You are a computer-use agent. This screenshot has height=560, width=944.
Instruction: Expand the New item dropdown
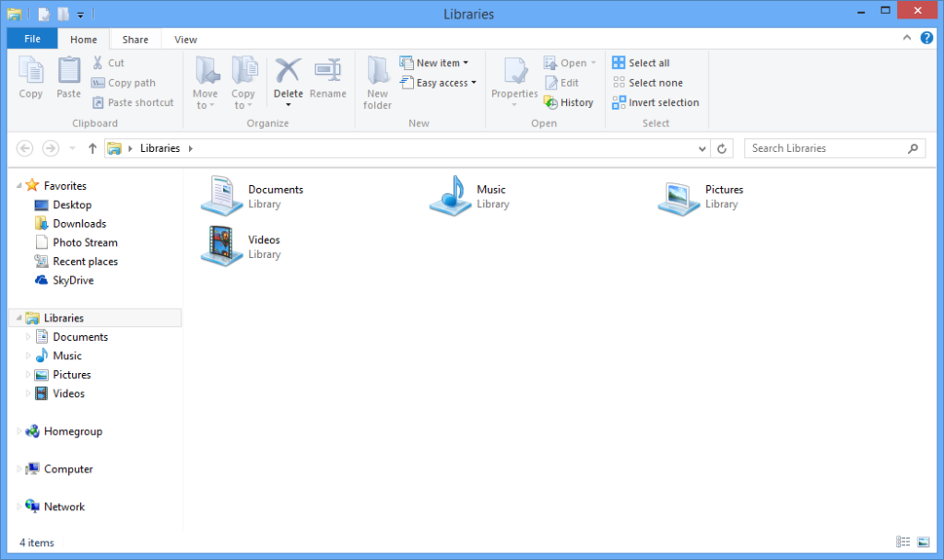click(463, 62)
